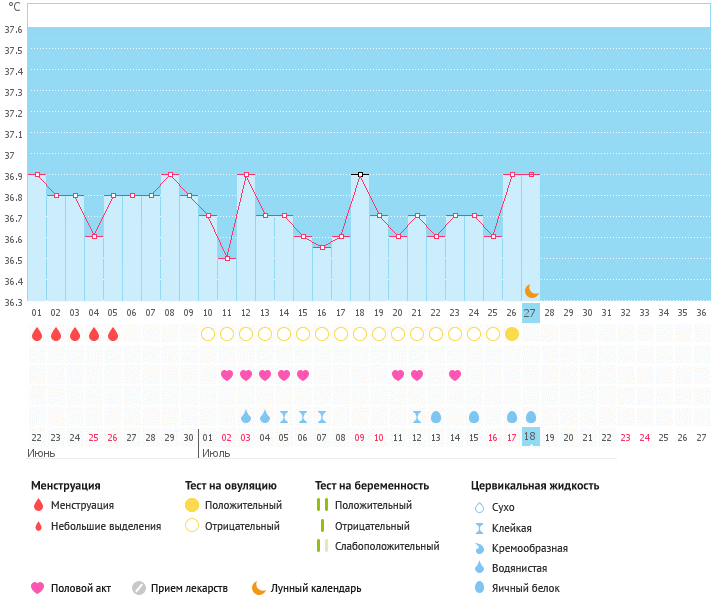Click the temperature point on day 16
Screen dimensions: 720x595
click(322, 247)
